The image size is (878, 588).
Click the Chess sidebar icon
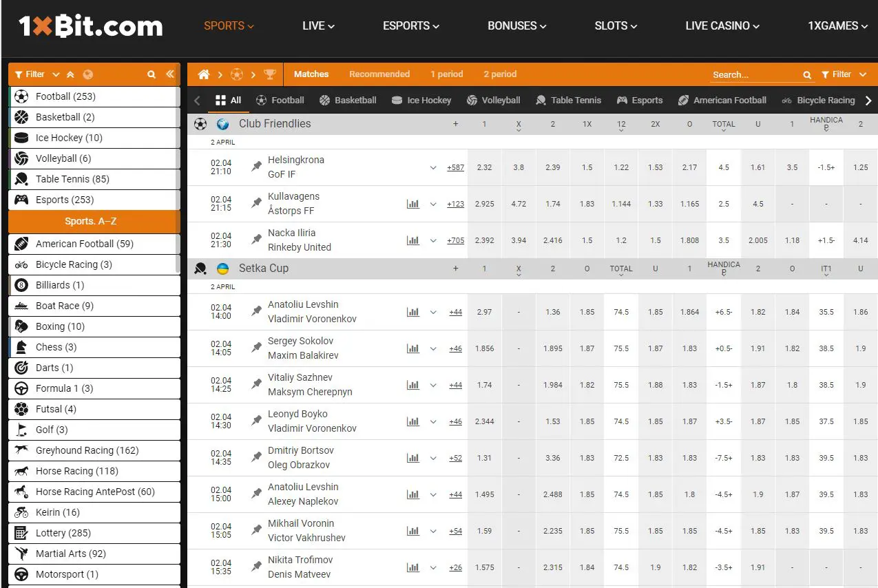click(x=21, y=347)
